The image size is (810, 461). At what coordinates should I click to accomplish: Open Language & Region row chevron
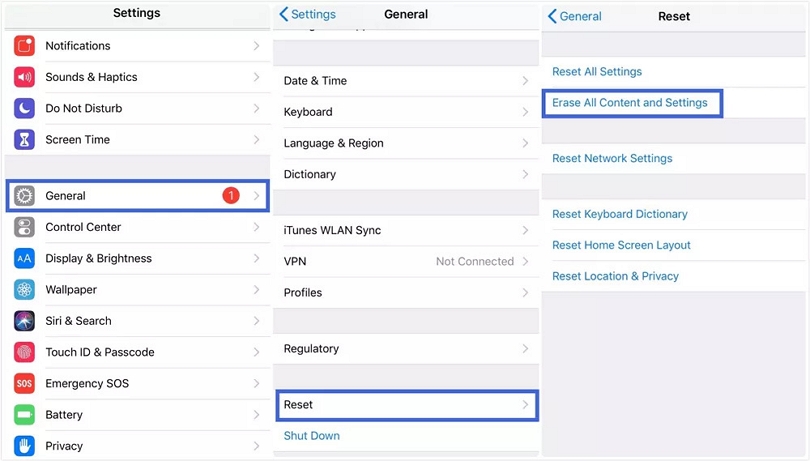coord(525,143)
